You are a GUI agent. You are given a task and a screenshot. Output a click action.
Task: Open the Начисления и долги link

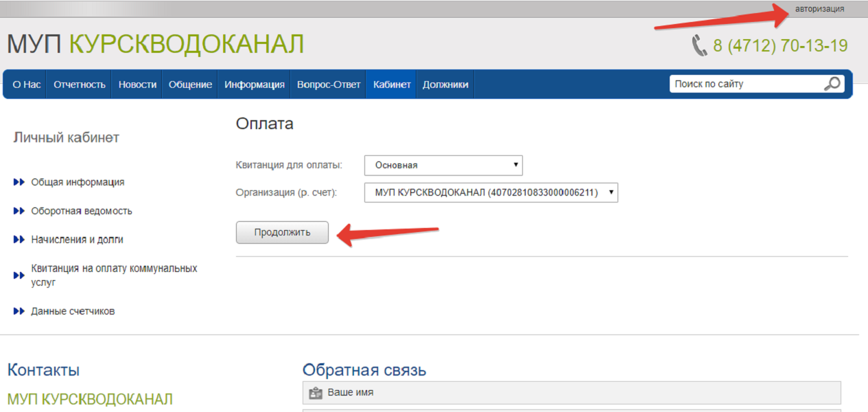click(x=77, y=240)
